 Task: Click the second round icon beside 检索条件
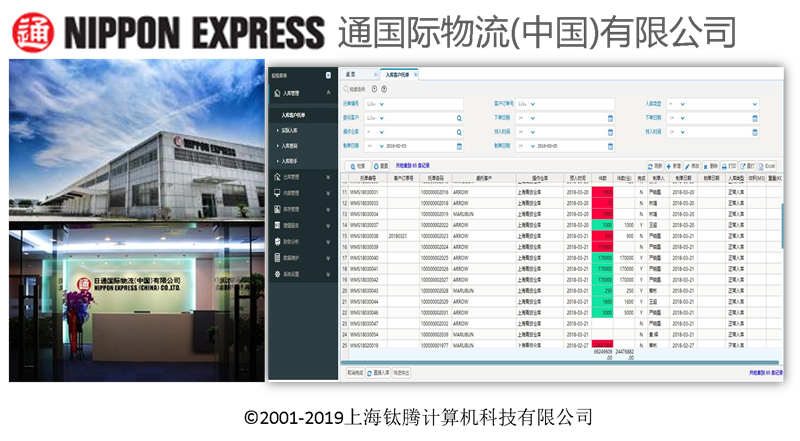[x=384, y=89]
